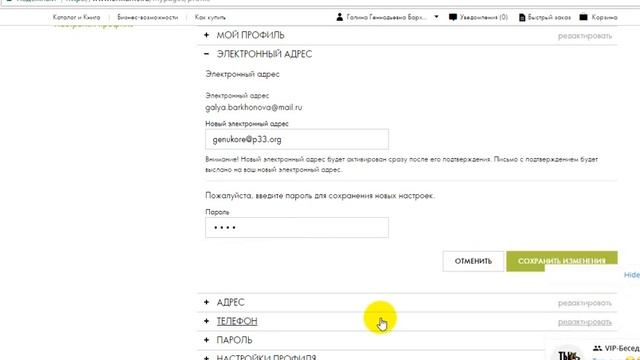The width and height of the screenshot is (640, 360).
Task: Focus the Новый электронный адрес field
Action: coord(297,140)
